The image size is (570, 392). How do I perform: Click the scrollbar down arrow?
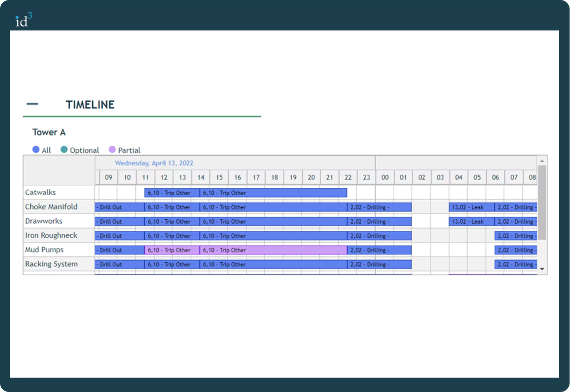[542, 269]
